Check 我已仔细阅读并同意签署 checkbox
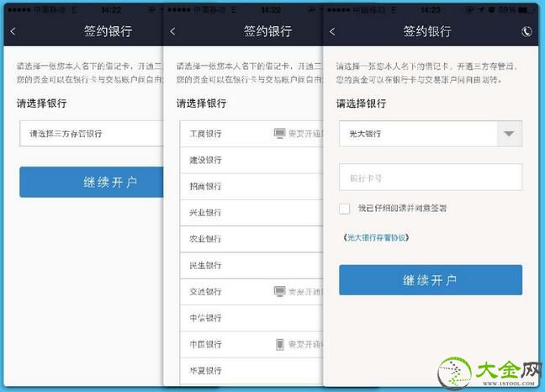This screenshot has width=545, height=392. click(x=345, y=209)
